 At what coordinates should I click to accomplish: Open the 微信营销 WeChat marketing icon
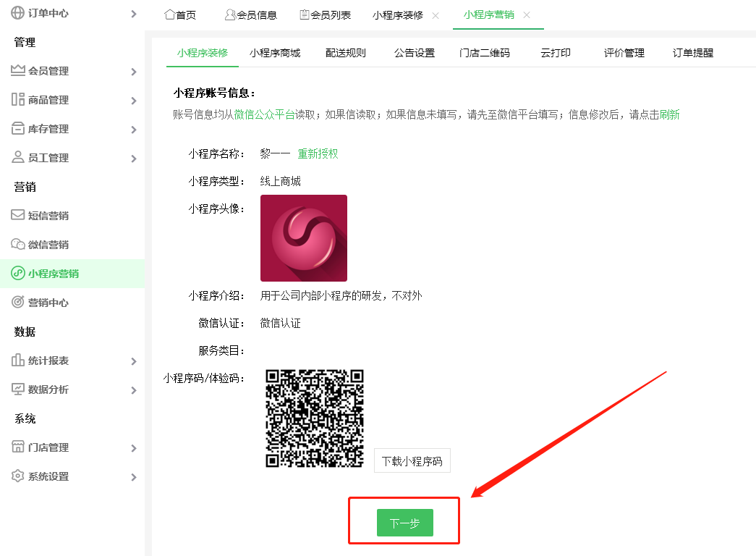[18, 244]
